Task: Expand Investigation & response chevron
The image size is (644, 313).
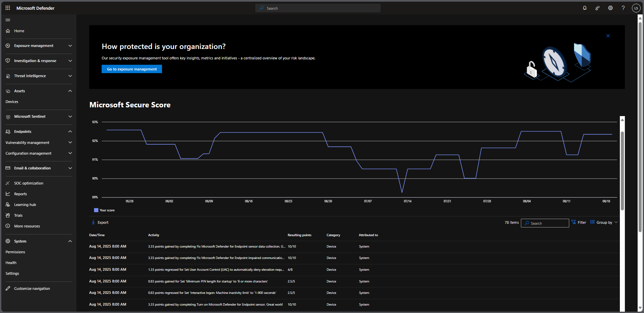Action: point(70,61)
